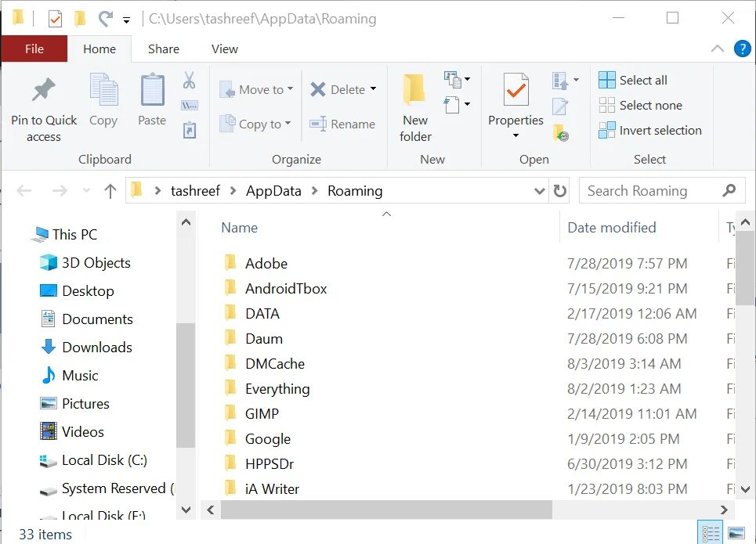Select the iA Writer folder
756x544 pixels.
262,488
